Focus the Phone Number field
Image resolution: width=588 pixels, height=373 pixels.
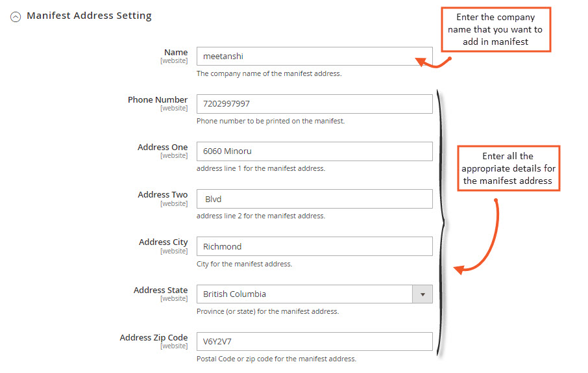314,104
